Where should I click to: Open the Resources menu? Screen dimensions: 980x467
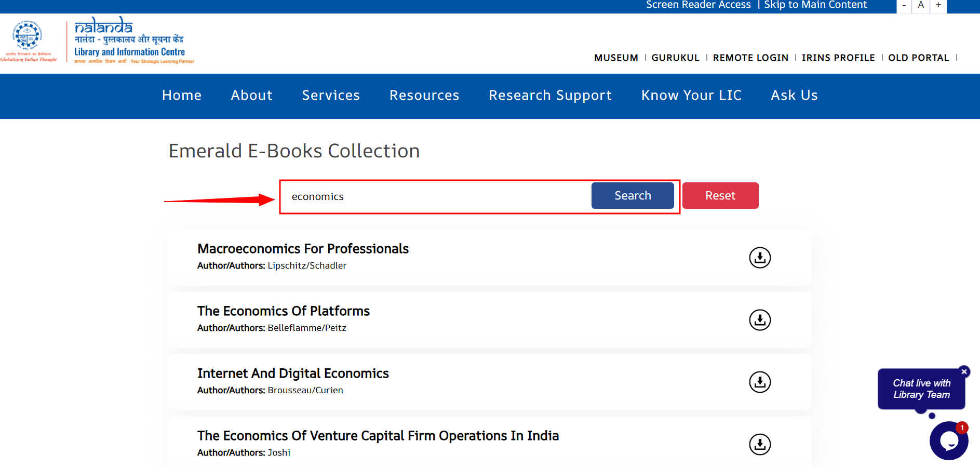point(424,96)
